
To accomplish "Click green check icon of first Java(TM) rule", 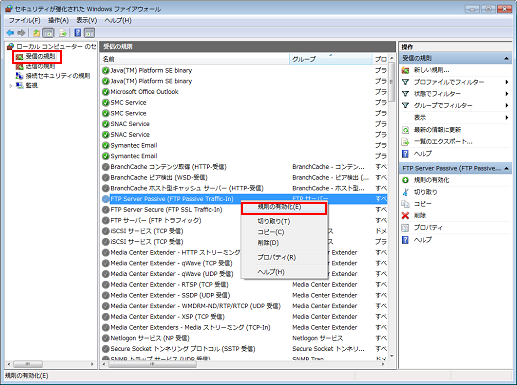I will pos(106,70).
